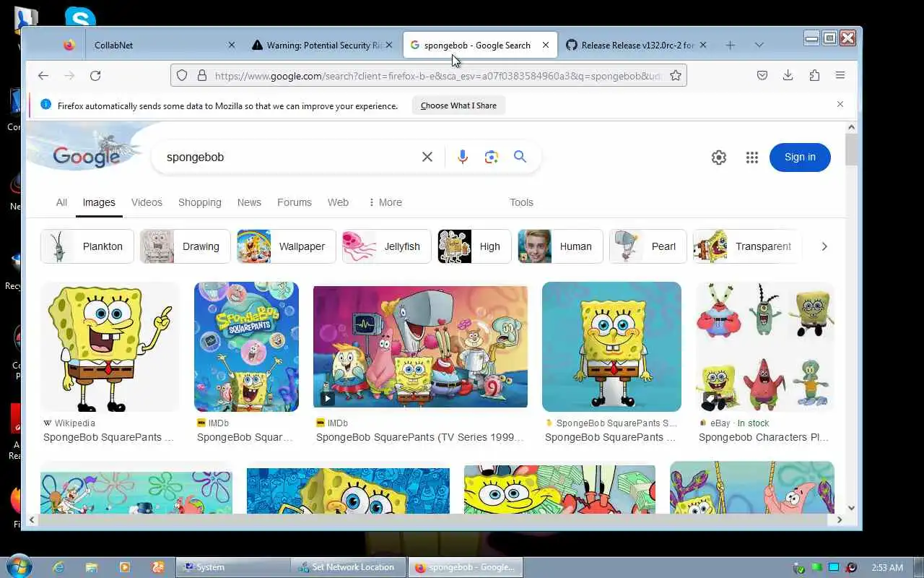
Task: Select the Web search tab
Action: 338,202
